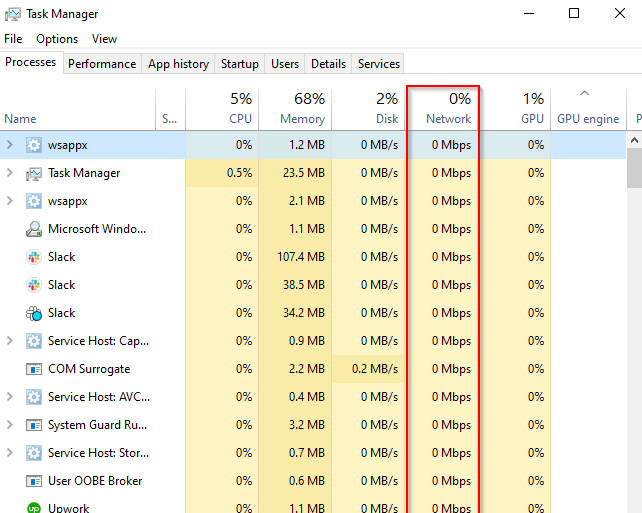Image resolution: width=642 pixels, height=513 pixels.
Task: Click the Microsoft Windows process icon
Action: point(34,229)
